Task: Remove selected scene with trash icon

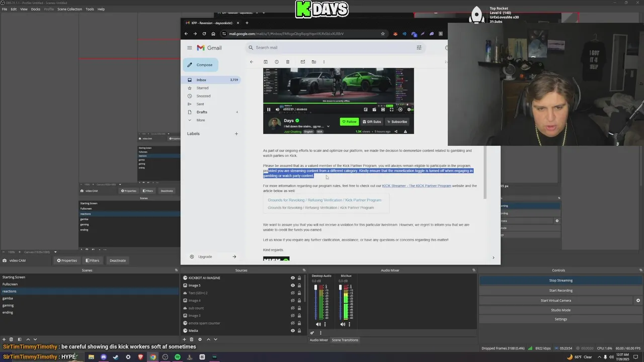Action: [12, 339]
